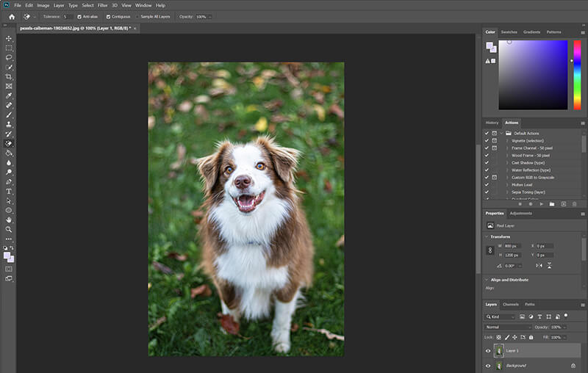588x373 pixels.
Task: Toggle layer filtering on/off switch
Action: pyautogui.click(x=566, y=316)
